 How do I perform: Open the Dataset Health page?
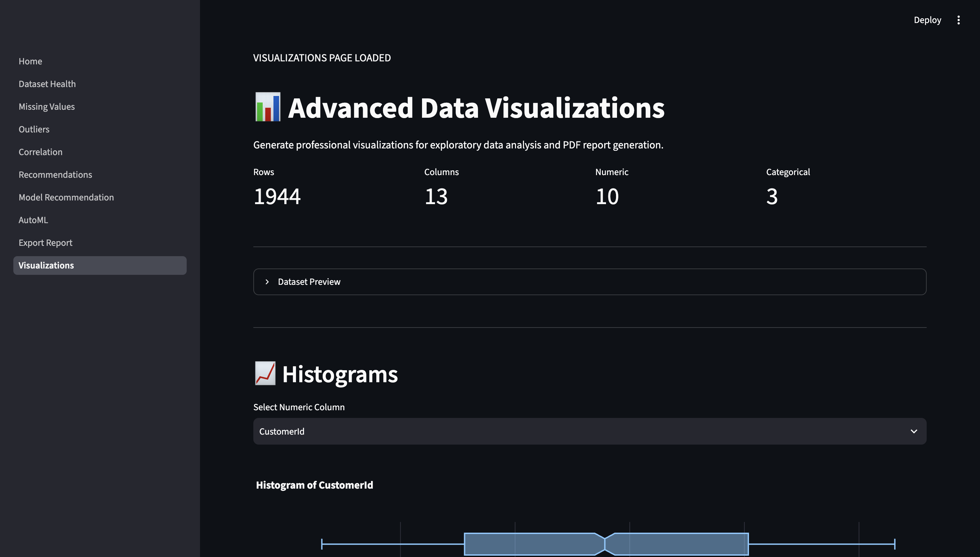point(100,84)
